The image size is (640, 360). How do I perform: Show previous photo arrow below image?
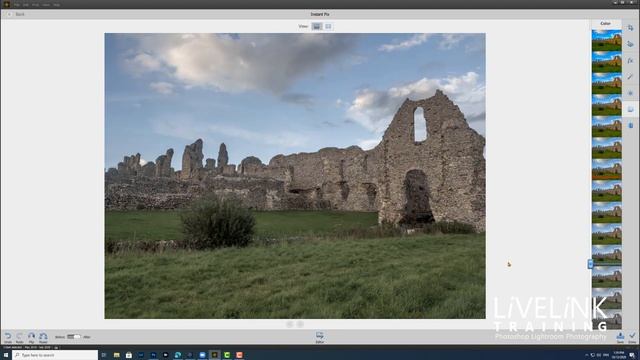(289, 324)
